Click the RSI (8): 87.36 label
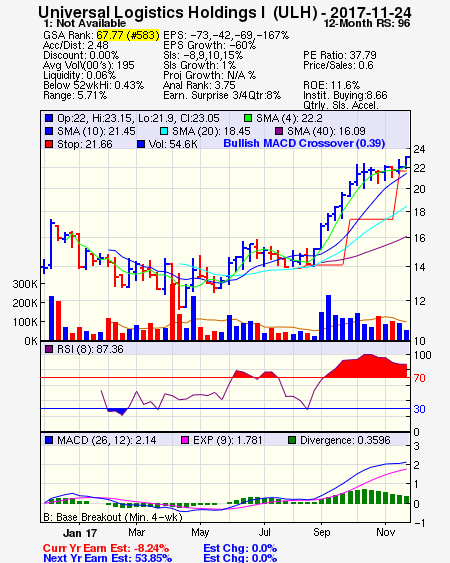450x563 pixels. (90, 349)
